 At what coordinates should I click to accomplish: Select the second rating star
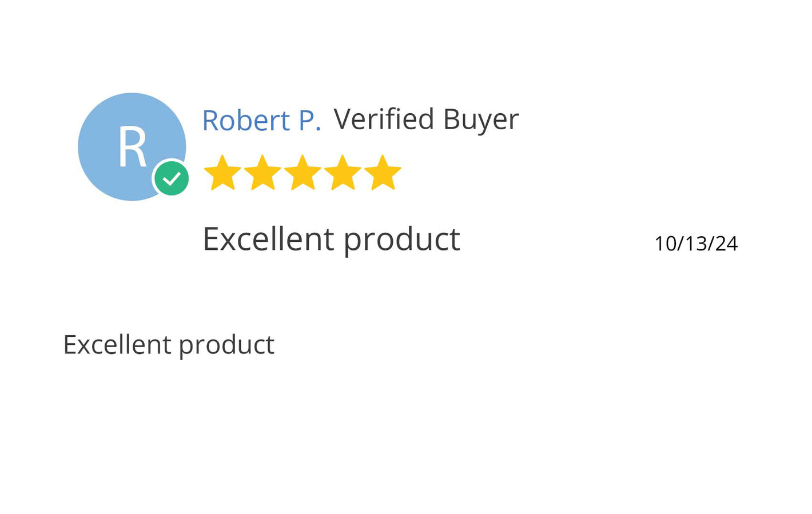click(262, 173)
